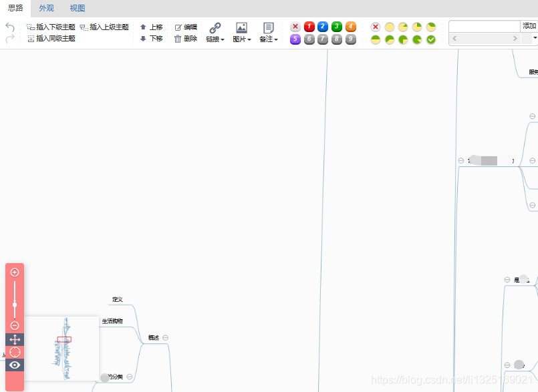Set priority 3 green icon
Screen dimensions: 538x392
pos(337,27)
